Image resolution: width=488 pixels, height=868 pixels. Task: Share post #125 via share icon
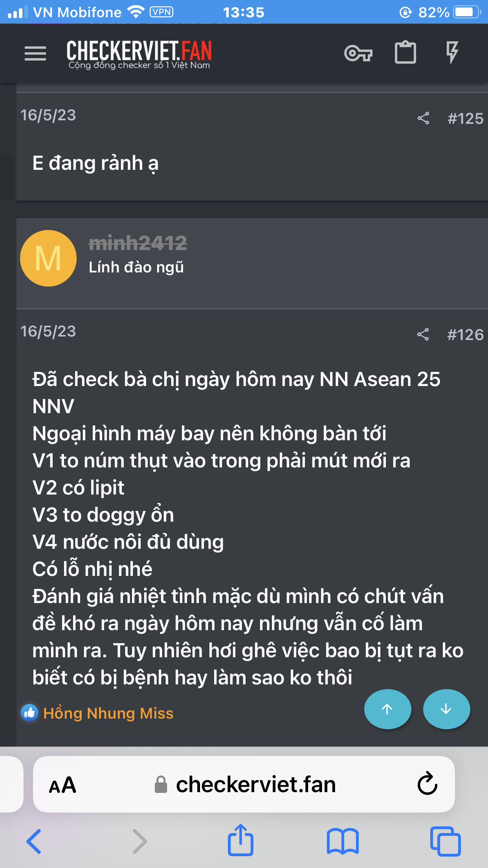423,118
